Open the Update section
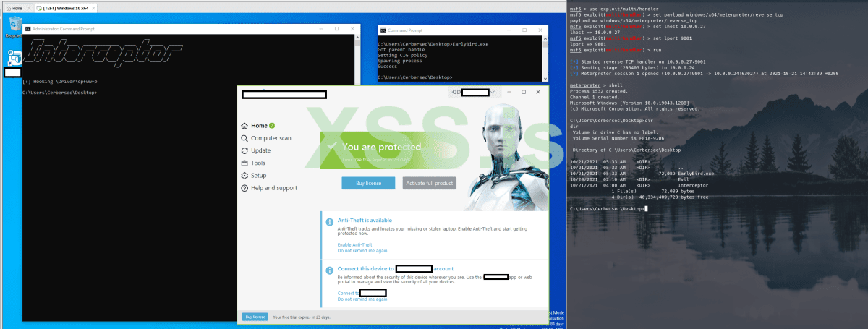This screenshot has width=868, height=329. tap(256, 150)
